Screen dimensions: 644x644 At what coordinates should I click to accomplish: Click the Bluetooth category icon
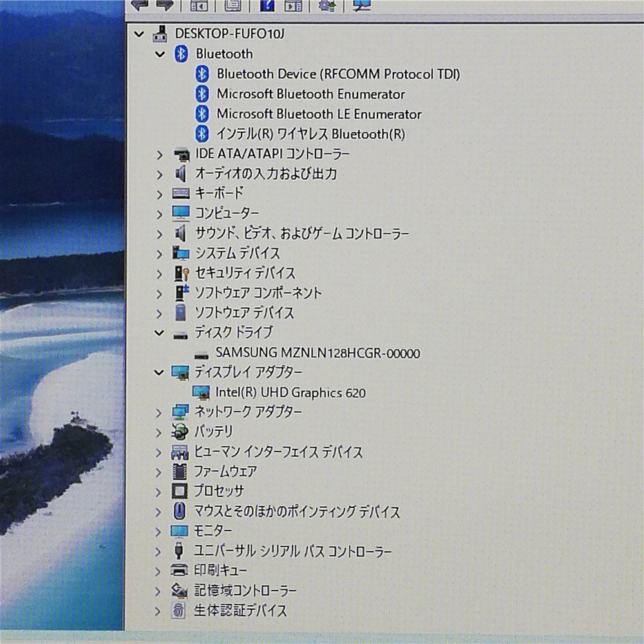[x=181, y=54]
